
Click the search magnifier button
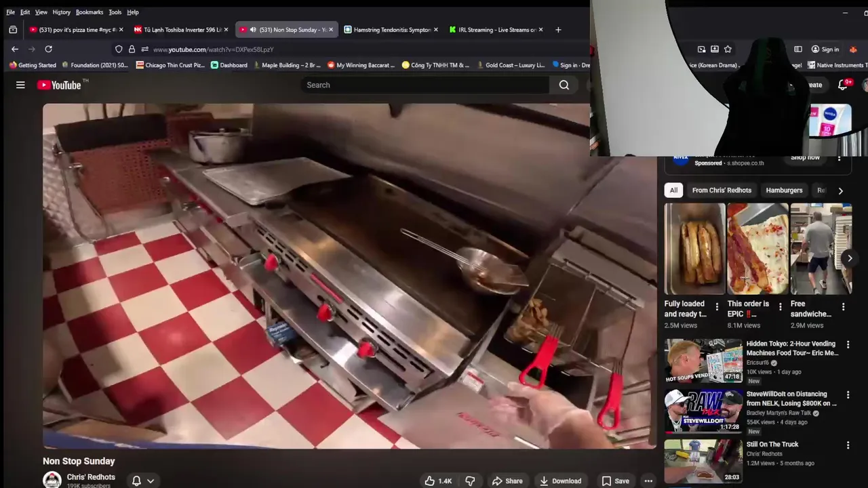[x=564, y=85]
